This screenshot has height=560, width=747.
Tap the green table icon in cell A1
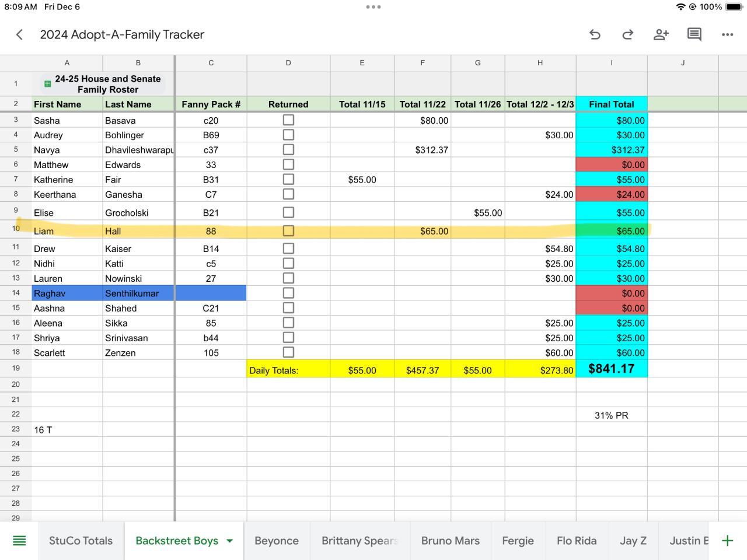pos(47,84)
